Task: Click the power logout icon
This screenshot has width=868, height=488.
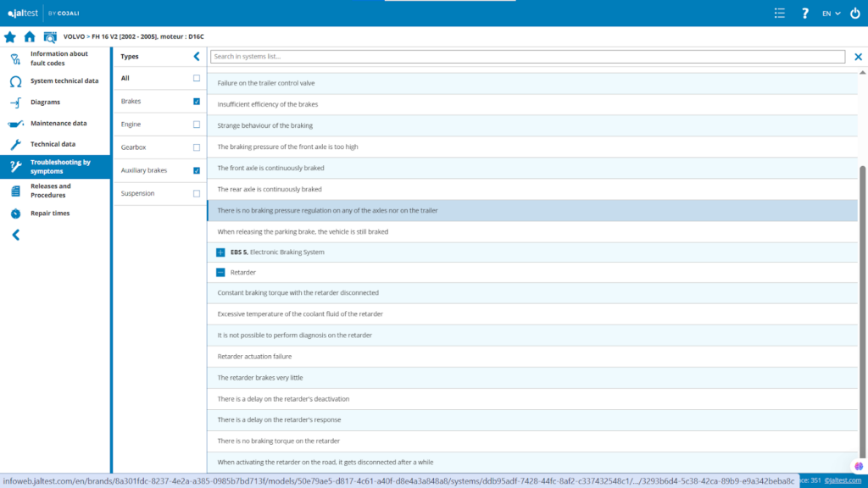Action: point(854,14)
